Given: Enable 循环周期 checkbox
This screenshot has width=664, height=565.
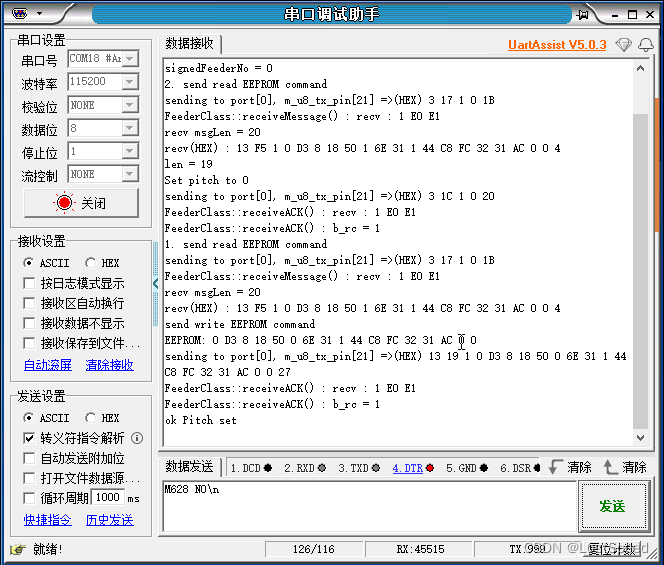Looking at the screenshot, I should coord(29,498).
